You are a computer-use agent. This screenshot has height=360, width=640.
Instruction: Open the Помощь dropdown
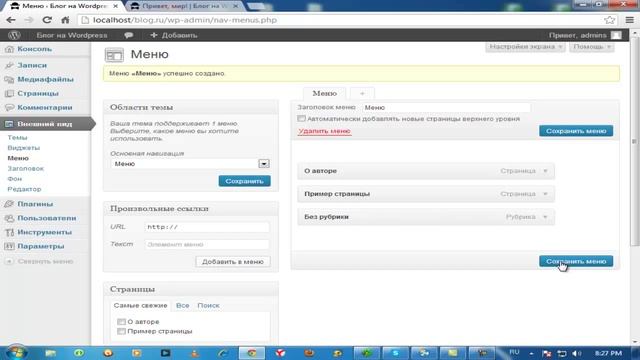coord(591,47)
